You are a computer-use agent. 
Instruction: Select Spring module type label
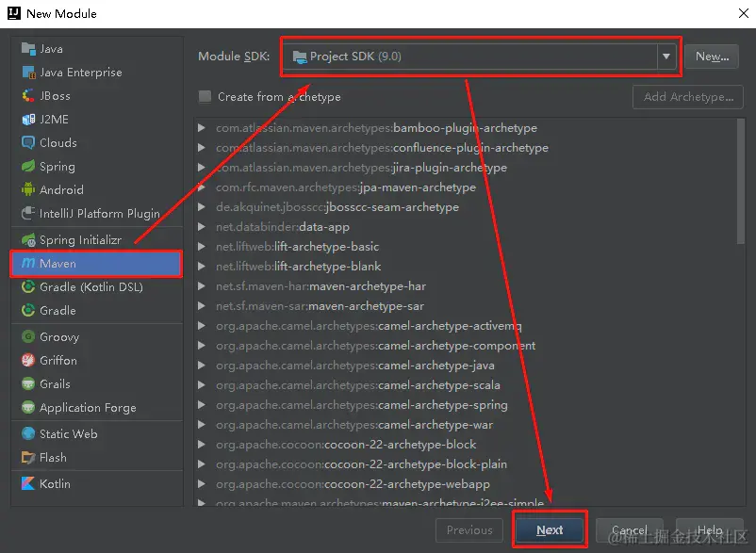pos(58,167)
